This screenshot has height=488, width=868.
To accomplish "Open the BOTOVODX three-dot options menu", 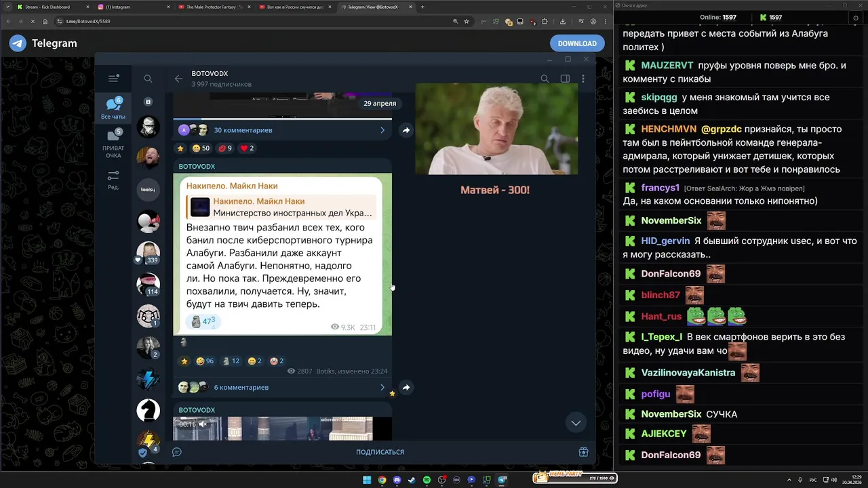I will click(x=583, y=79).
